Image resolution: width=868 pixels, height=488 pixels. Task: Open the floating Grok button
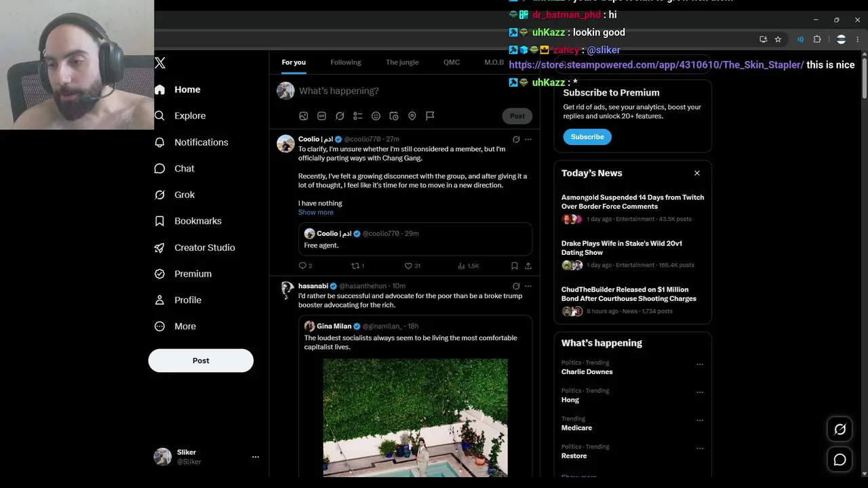click(x=840, y=430)
